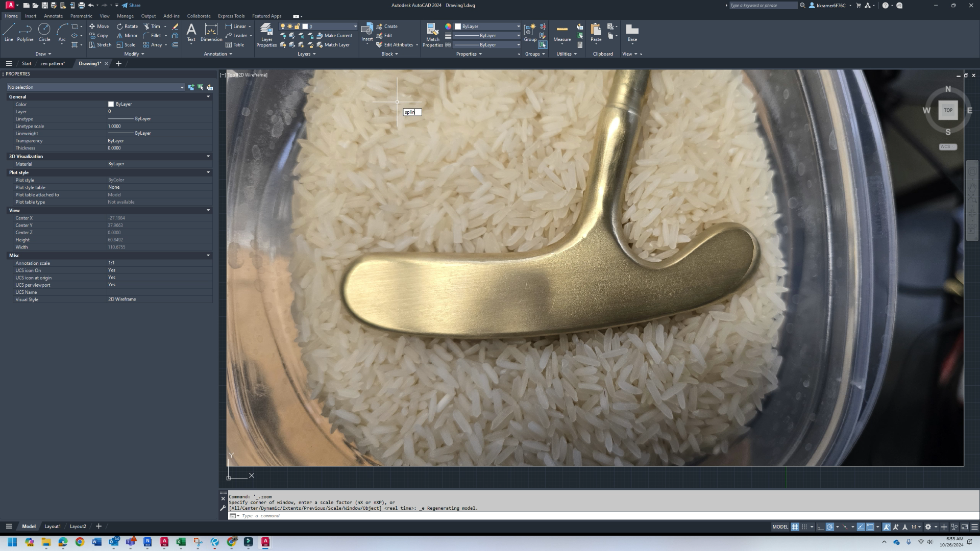Select the Paste tool in Clipboard panel
The image size is (980, 551).
(595, 32)
